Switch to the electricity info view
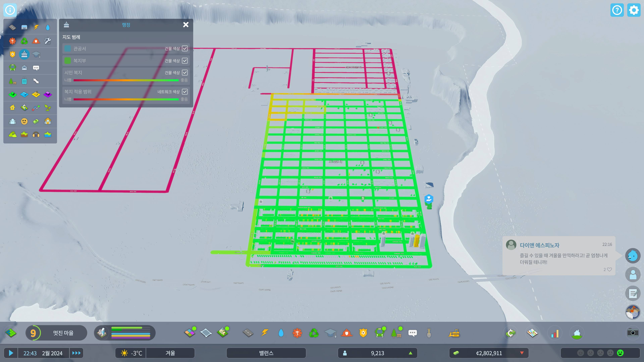The image size is (644, 362). 36,27
